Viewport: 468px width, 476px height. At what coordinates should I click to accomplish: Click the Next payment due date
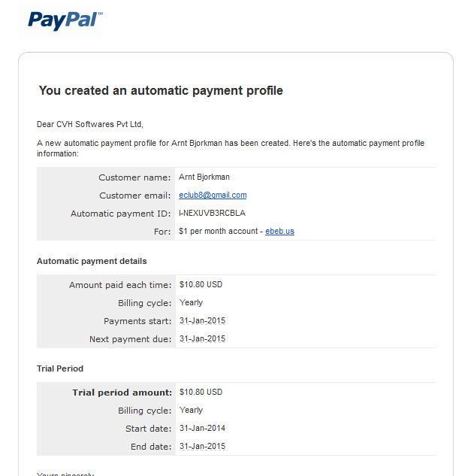(x=202, y=338)
